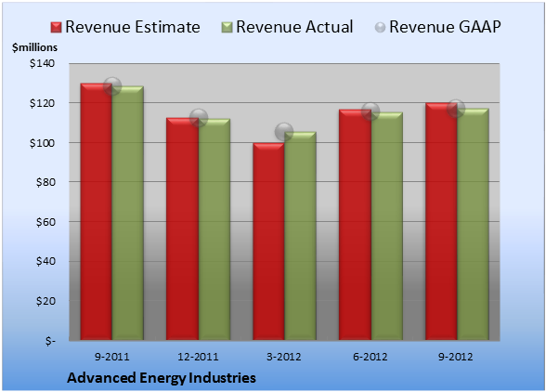Click the green actual bar for 9-2011

coord(127,213)
